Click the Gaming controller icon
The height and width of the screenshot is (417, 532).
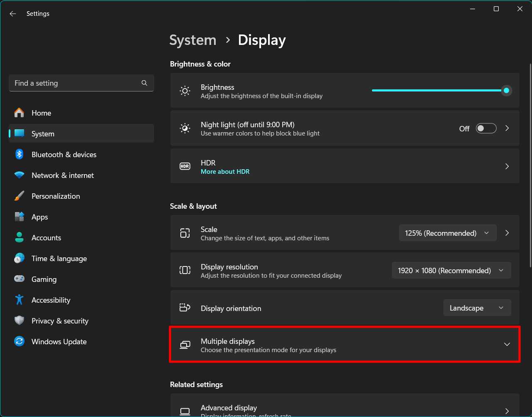pos(19,279)
